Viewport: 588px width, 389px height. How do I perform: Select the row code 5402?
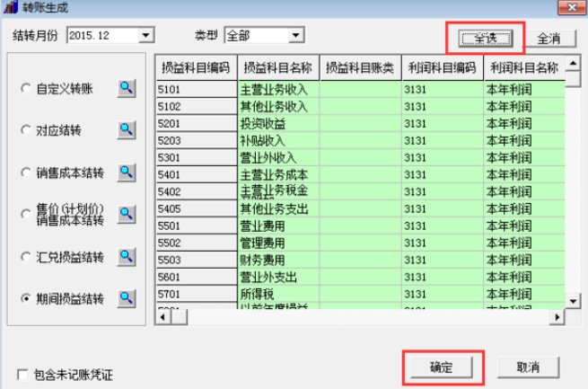197,191
